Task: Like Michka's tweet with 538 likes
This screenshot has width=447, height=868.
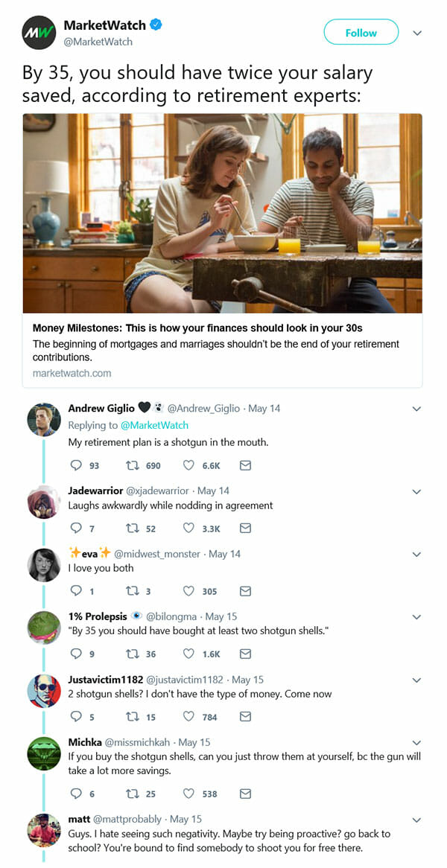Action: click(188, 794)
